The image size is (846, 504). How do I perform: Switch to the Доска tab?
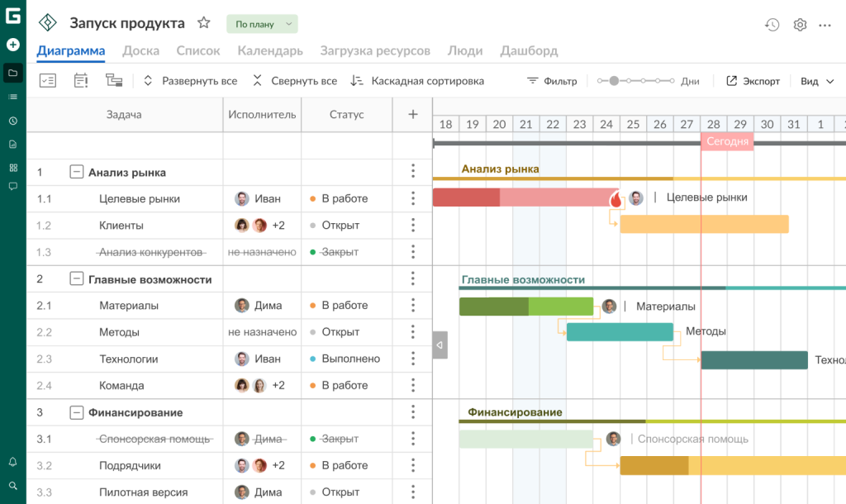click(140, 50)
